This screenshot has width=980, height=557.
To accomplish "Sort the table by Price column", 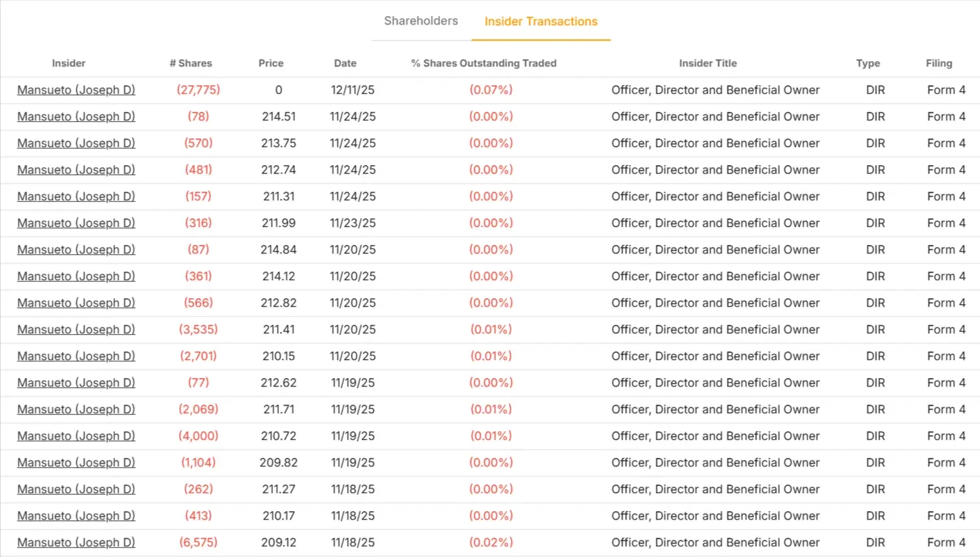I will coord(270,63).
